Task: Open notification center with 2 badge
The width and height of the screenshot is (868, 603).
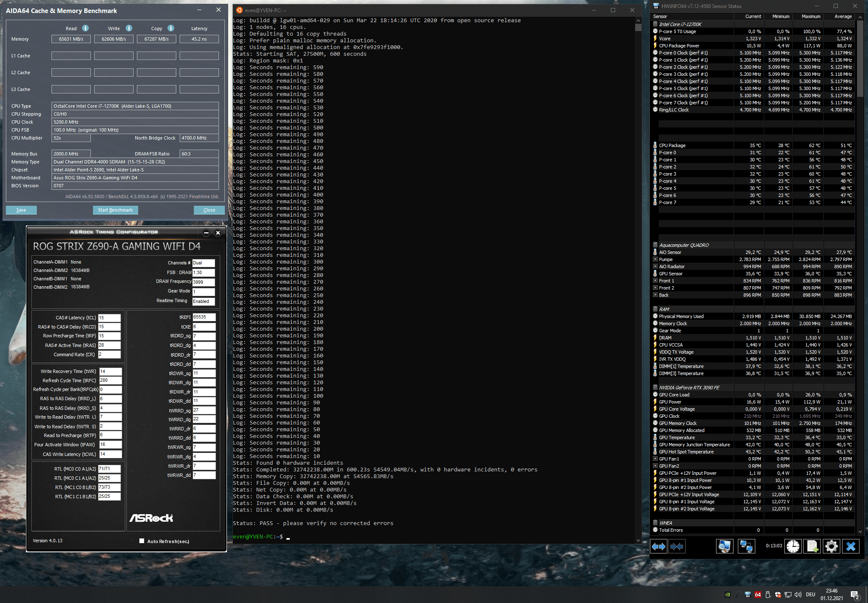Action: click(x=855, y=595)
